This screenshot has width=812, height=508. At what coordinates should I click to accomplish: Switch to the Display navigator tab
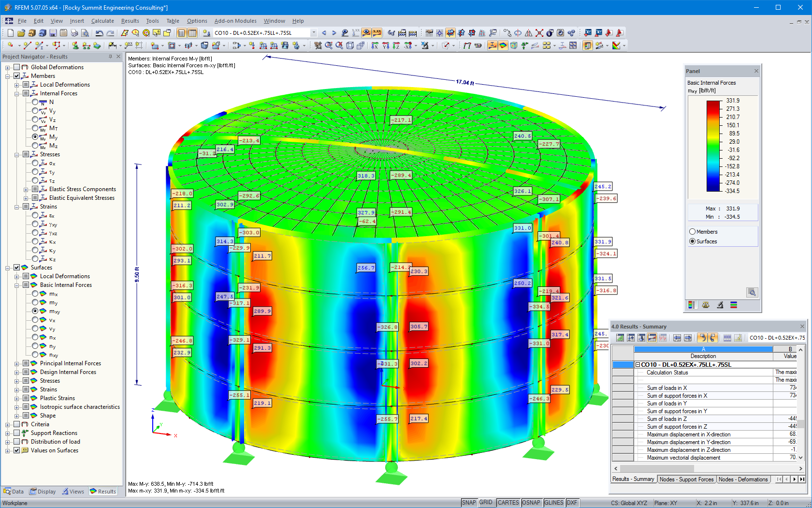point(43,492)
